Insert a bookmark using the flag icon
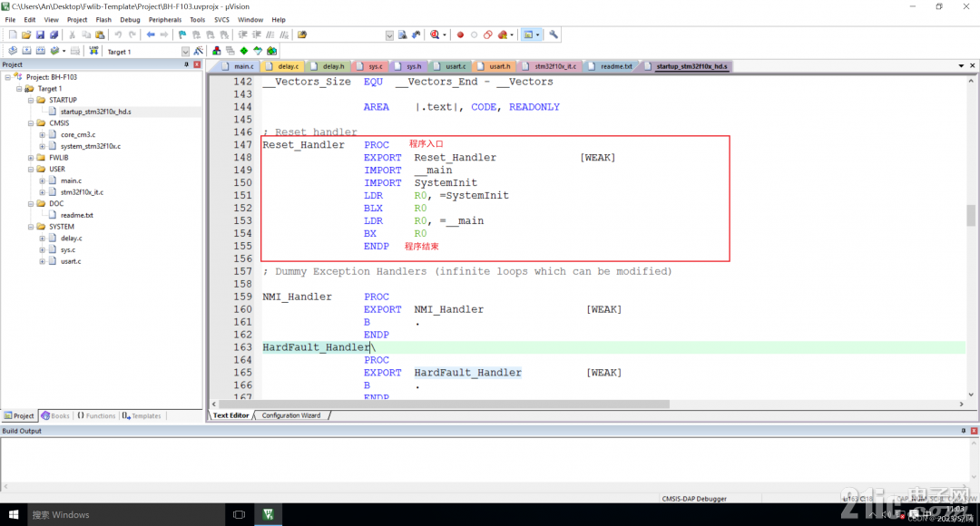 [181, 35]
